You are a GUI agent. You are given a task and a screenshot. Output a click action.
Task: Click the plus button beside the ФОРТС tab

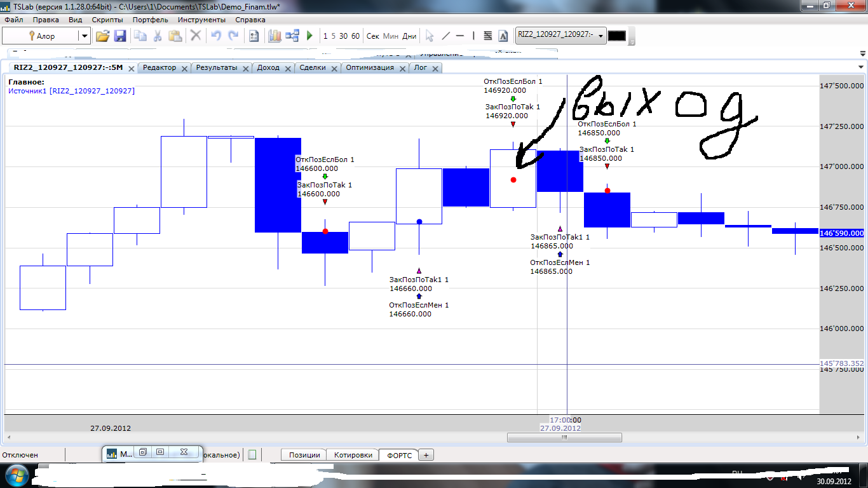tap(426, 455)
